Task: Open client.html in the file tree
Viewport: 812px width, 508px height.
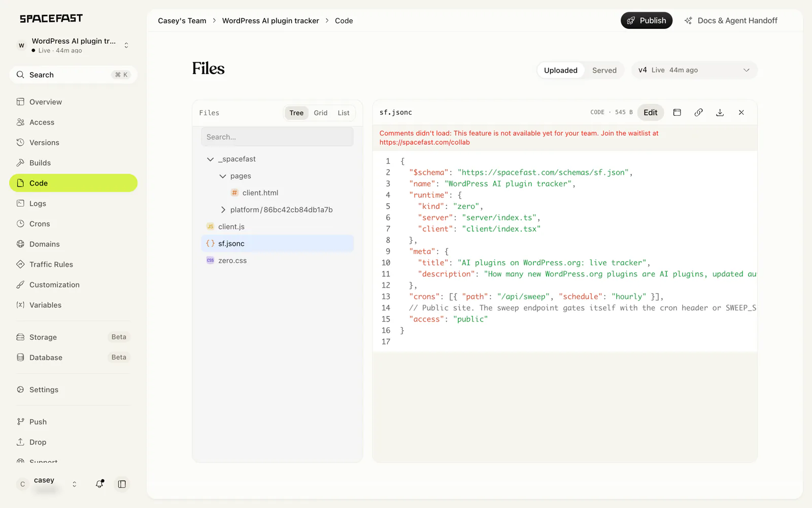Action: tap(277, 193)
